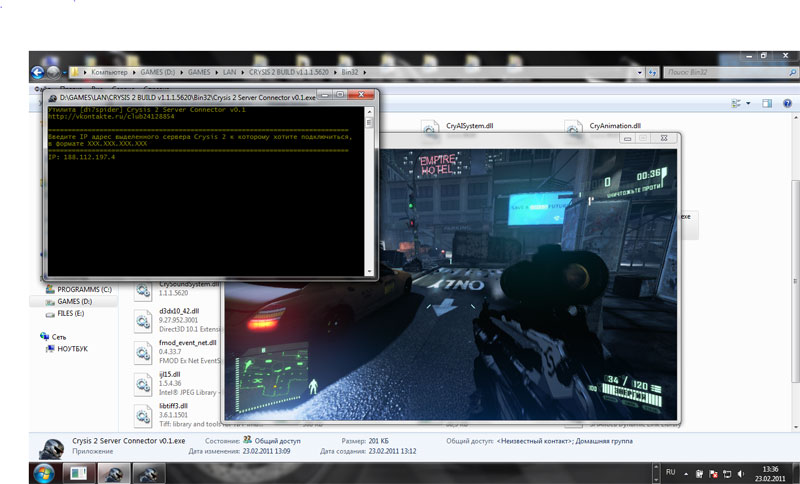Change the folder view with views icon
The image size is (800, 484).
[x=736, y=104]
